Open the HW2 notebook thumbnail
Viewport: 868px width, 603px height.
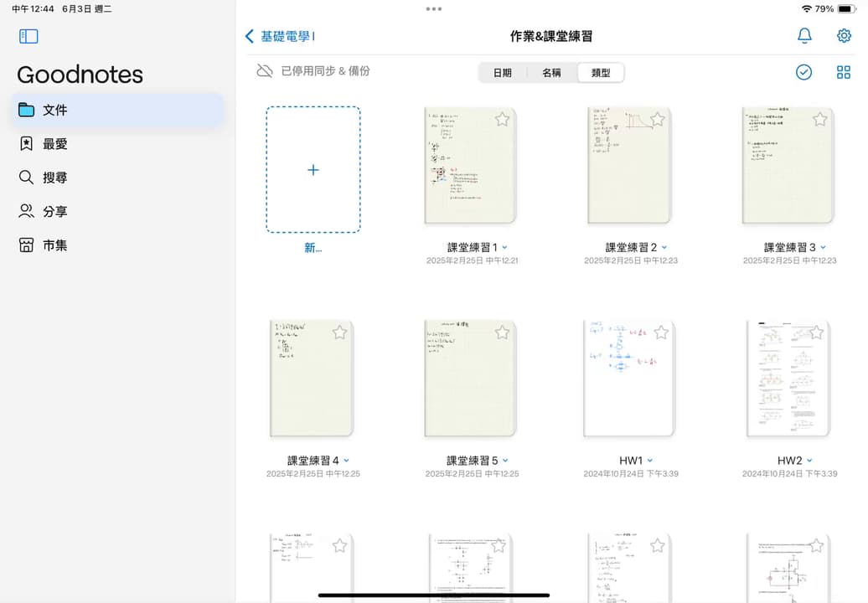(x=788, y=379)
